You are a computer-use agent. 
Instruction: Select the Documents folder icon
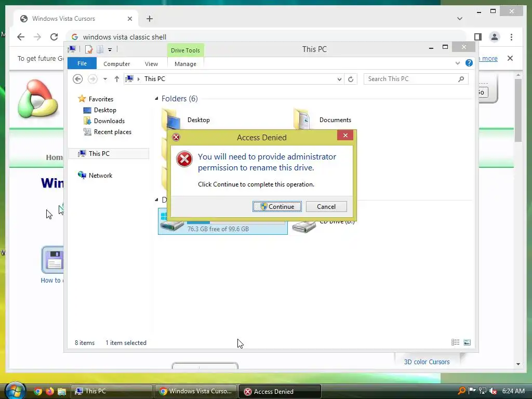[302, 119]
